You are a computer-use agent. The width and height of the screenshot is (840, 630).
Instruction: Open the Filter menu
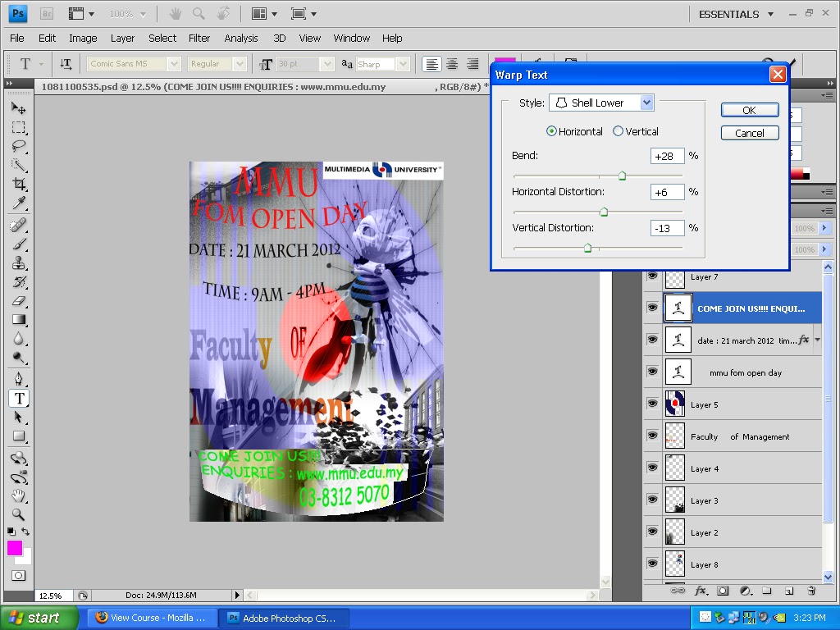click(199, 38)
